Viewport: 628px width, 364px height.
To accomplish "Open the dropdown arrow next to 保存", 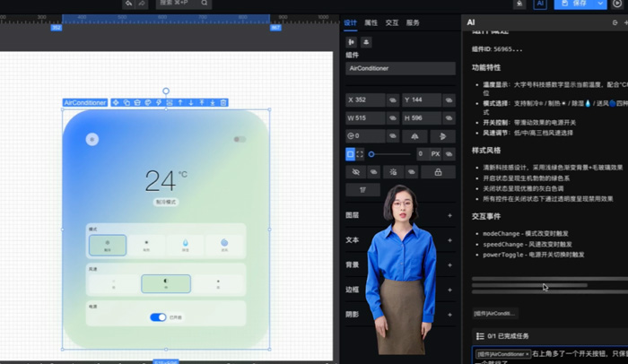I will pyautogui.click(x=599, y=4).
